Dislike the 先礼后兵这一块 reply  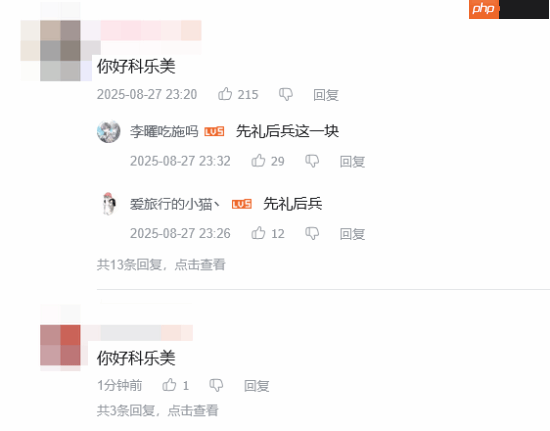[312, 161]
